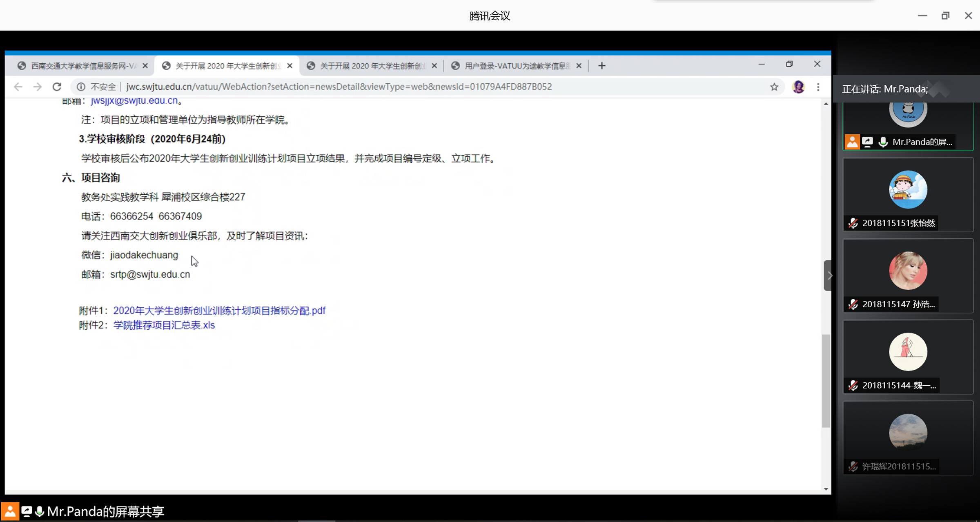
Task: Click the browser profile avatar icon
Action: pyautogui.click(x=798, y=87)
